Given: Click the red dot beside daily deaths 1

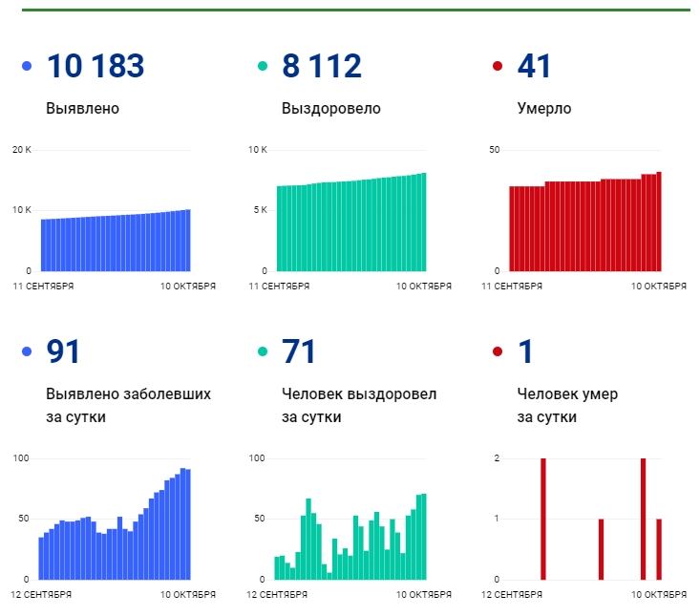Looking at the screenshot, I should (x=498, y=351).
